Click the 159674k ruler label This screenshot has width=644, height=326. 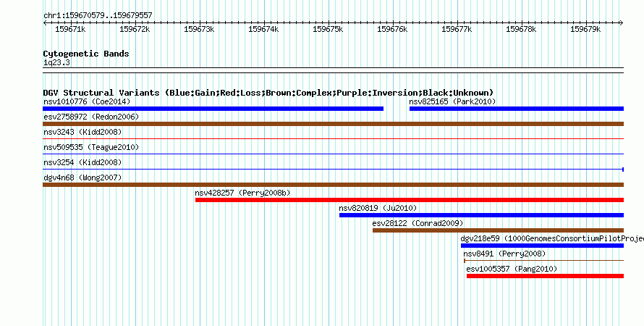tap(263, 29)
